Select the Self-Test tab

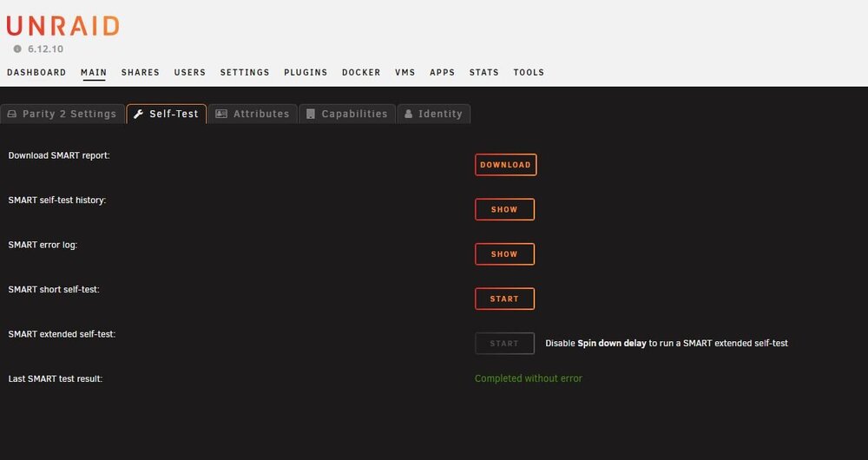167,114
